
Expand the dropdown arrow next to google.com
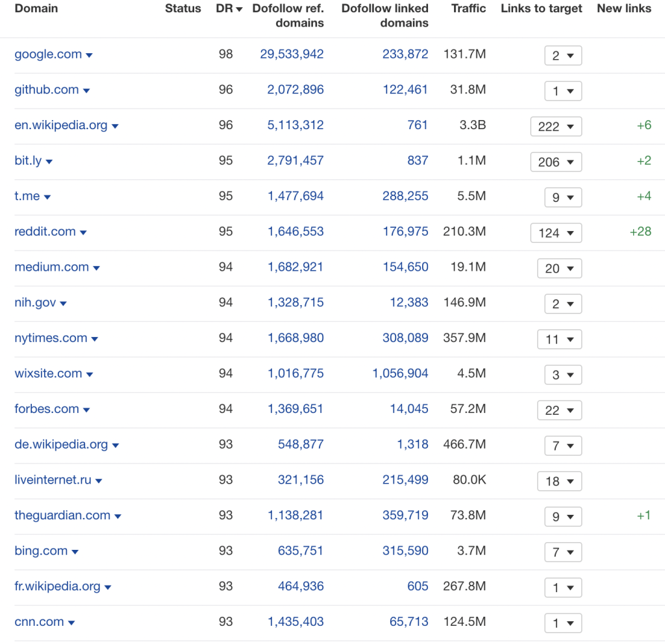89,55
